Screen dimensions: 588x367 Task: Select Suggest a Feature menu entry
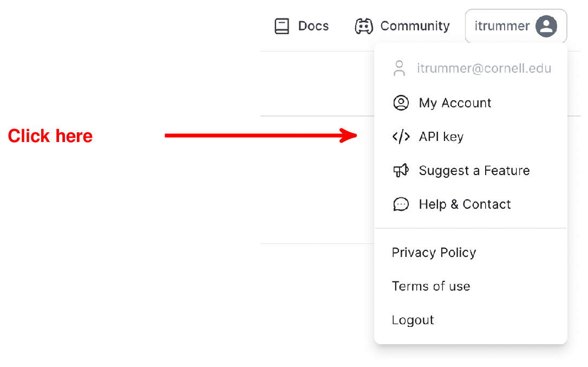click(x=471, y=171)
